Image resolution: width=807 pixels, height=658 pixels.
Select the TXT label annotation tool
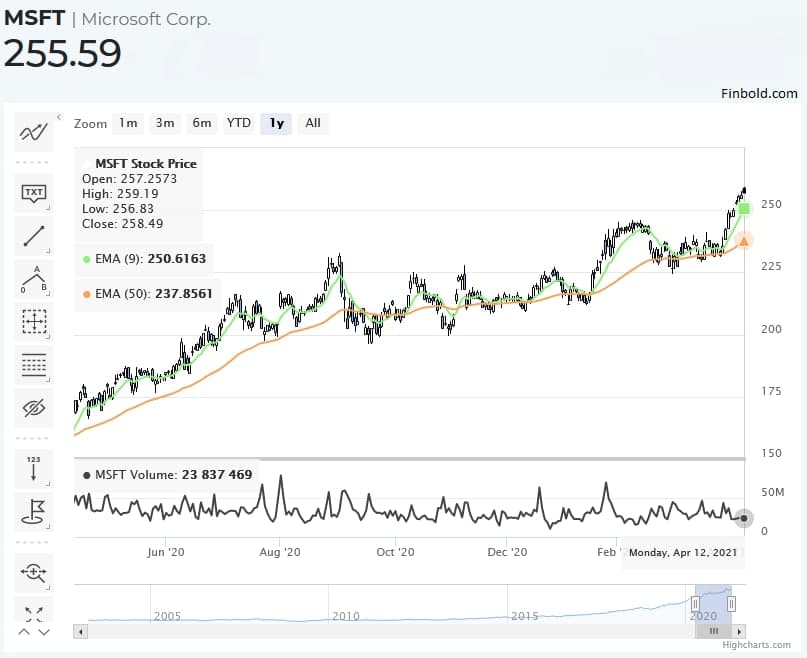click(x=33, y=194)
